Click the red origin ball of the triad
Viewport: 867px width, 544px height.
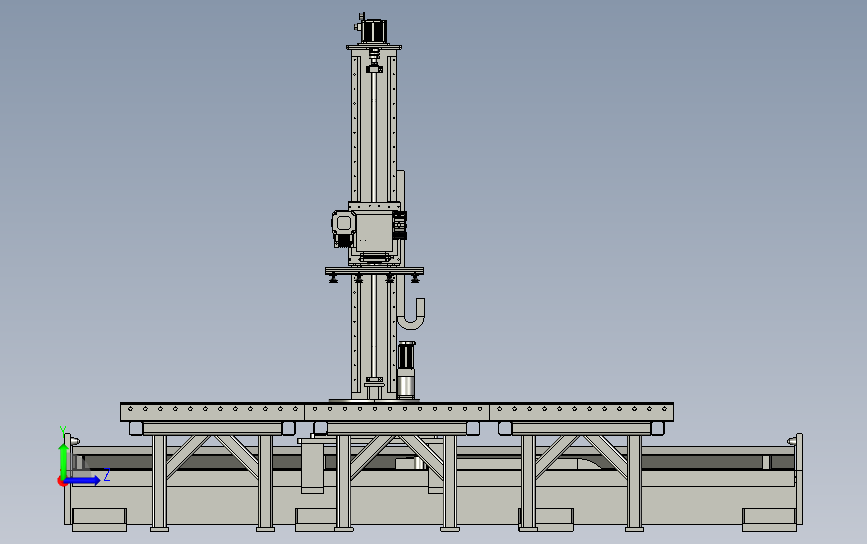[x=61, y=482]
